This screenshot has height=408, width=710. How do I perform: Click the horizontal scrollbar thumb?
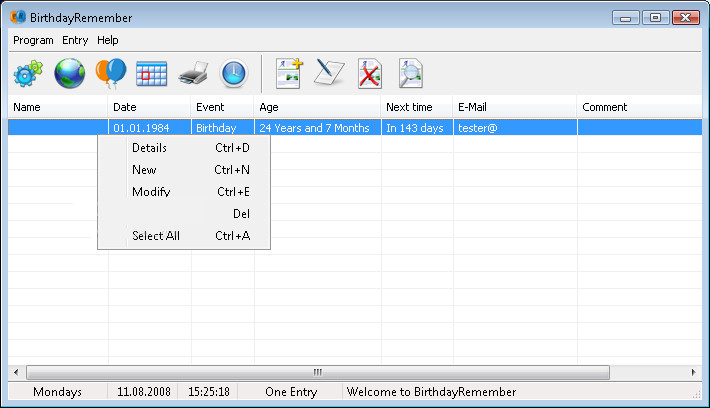point(318,373)
